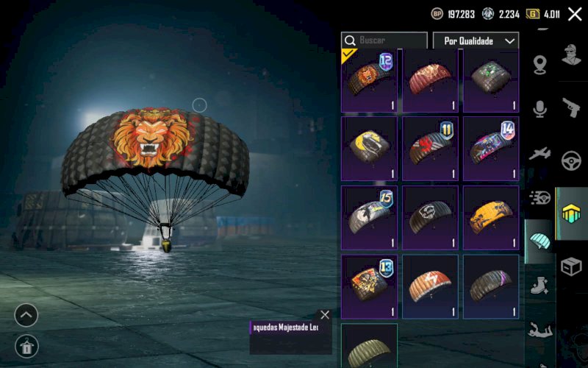
Task: Select the season 14 parachute skin
Action: point(491,149)
